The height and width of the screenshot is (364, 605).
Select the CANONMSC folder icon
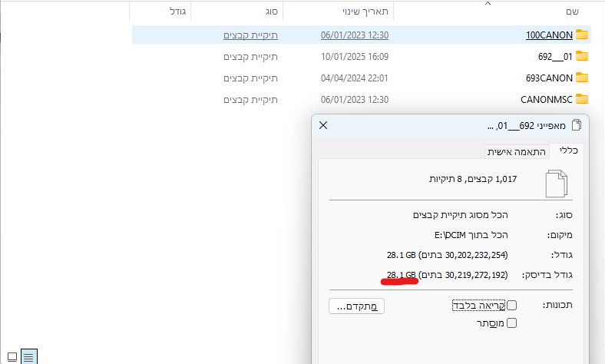click(x=582, y=99)
